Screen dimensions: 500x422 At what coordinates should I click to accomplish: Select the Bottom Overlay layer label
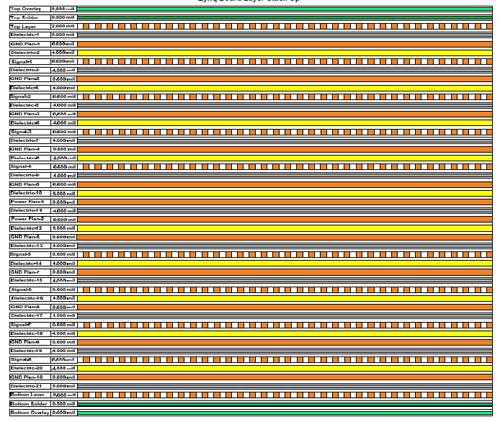pos(30,413)
